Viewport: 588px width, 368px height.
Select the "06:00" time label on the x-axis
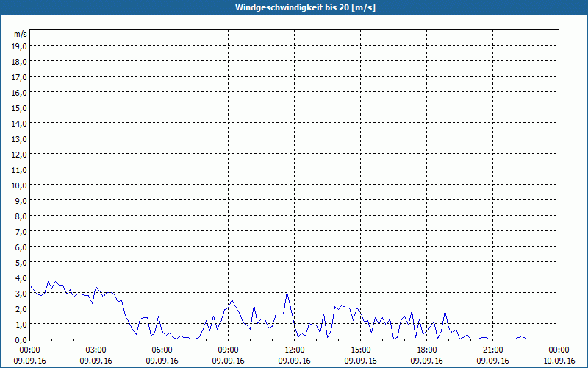tap(162, 350)
